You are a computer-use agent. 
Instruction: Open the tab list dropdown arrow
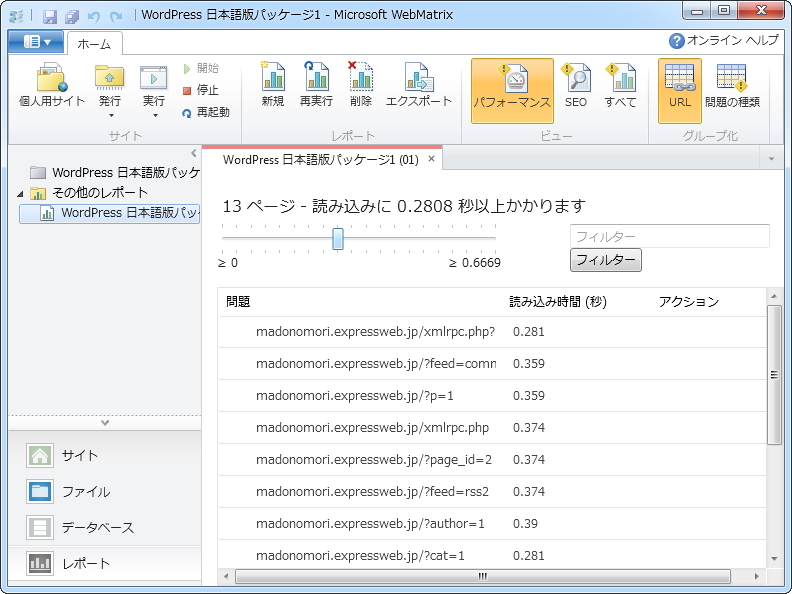tap(771, 159)
